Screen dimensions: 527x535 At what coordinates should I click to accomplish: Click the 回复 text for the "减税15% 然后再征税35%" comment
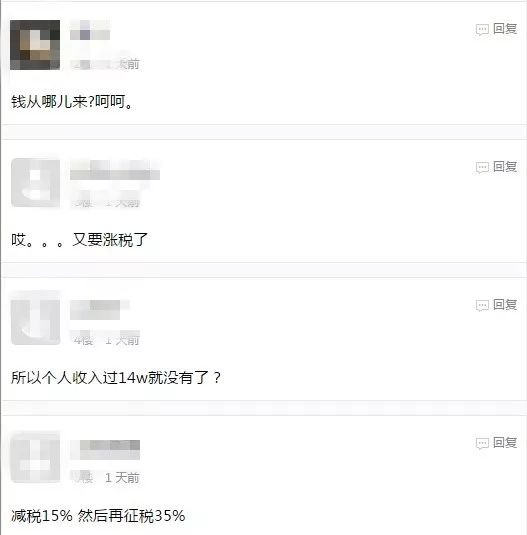click(505, 443)
